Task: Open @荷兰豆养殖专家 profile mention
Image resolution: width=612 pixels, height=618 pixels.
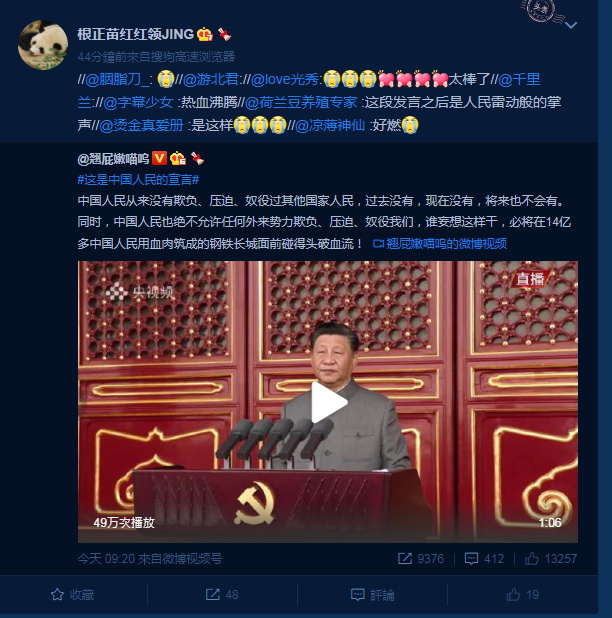Action: [x=301, y=102]
